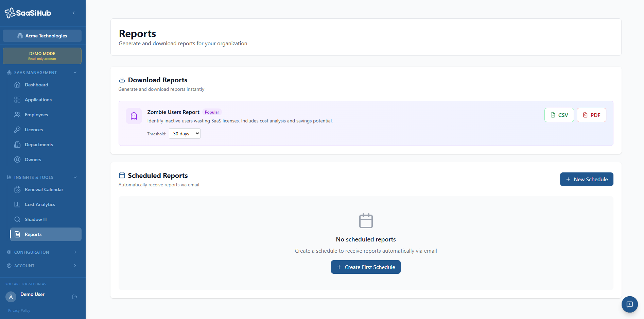Open the Privacy Policy link

coord(19,310)
